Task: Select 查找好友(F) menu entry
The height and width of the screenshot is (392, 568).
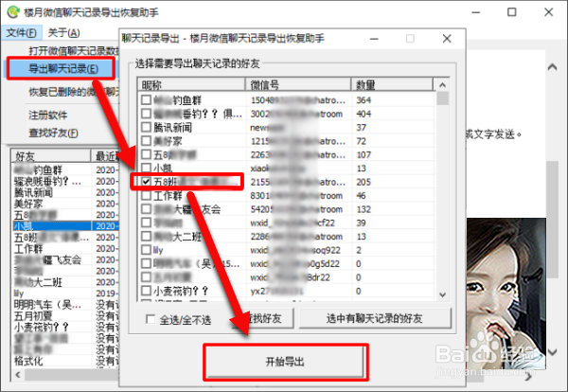Action: click(53, 133)
